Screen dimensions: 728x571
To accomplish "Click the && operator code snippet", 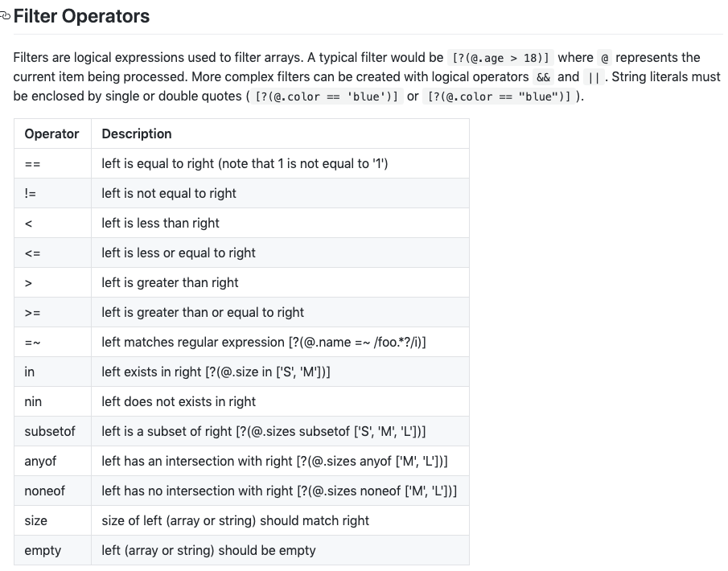I will point(543,77).
